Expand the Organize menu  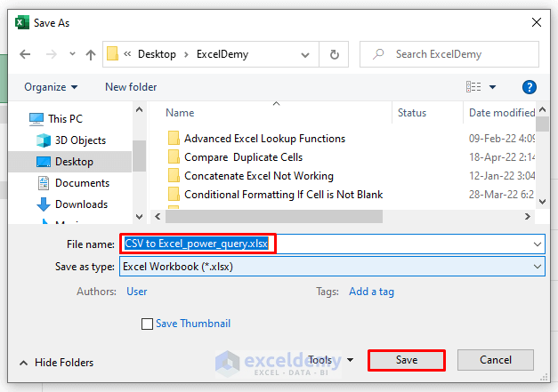point(51,87)
